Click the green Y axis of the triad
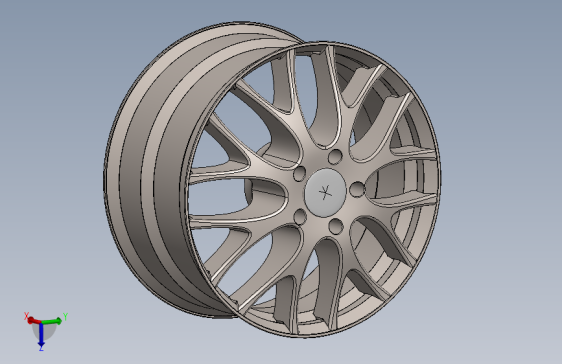Viewport: 562px width, 364px height. click(52, 321)
